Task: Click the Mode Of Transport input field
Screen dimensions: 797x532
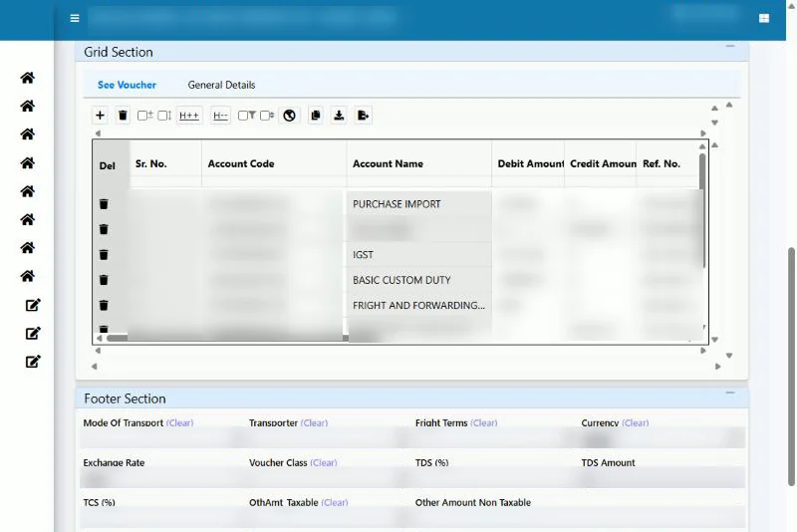Action: click(x=162, y=438)
